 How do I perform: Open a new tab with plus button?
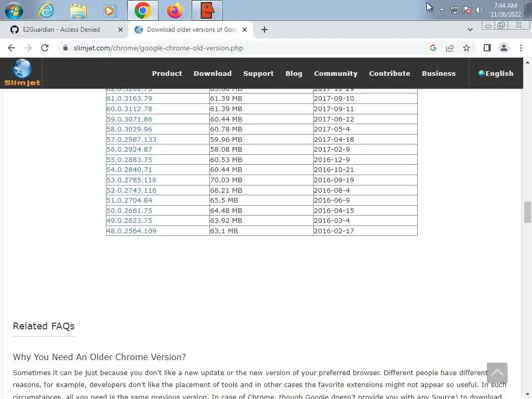point(264,30)
